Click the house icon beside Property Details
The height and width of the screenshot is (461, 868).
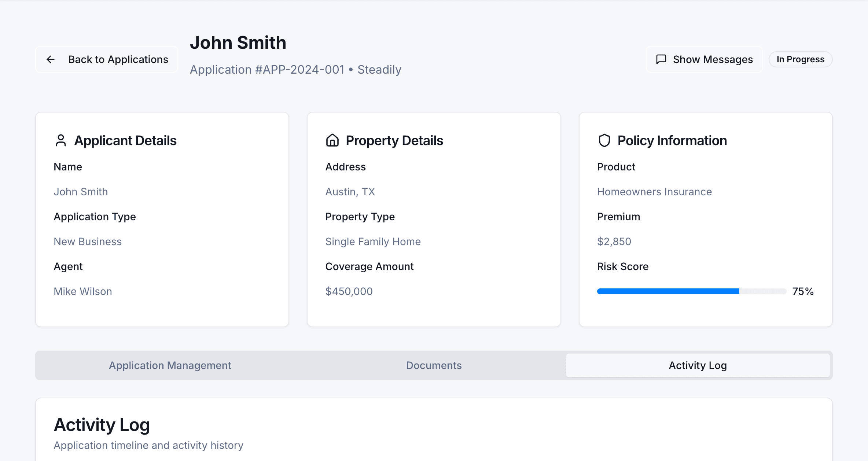coord(332,140)
